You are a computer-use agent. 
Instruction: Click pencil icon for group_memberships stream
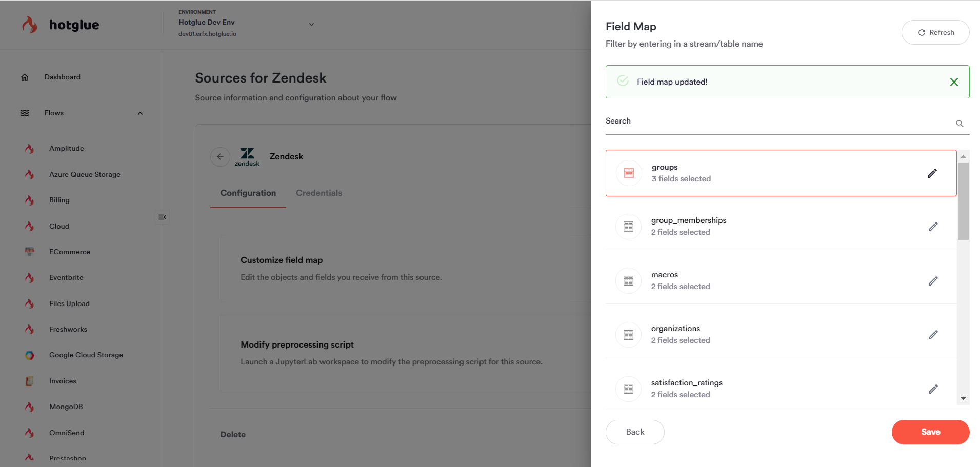(x=933, y=227)
